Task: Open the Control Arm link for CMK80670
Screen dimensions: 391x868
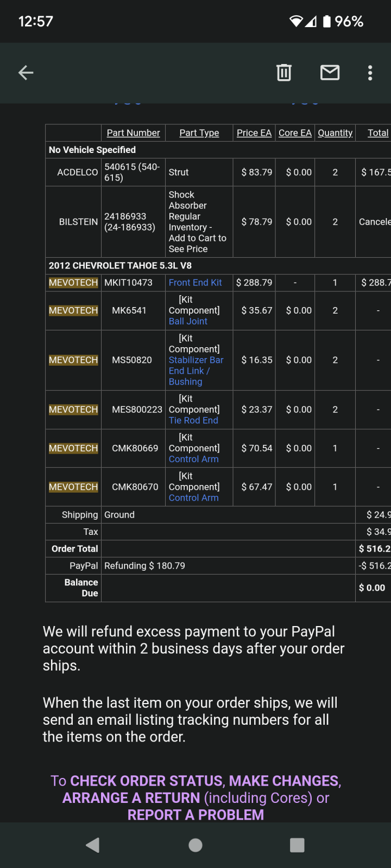Action: pos(193,497)
